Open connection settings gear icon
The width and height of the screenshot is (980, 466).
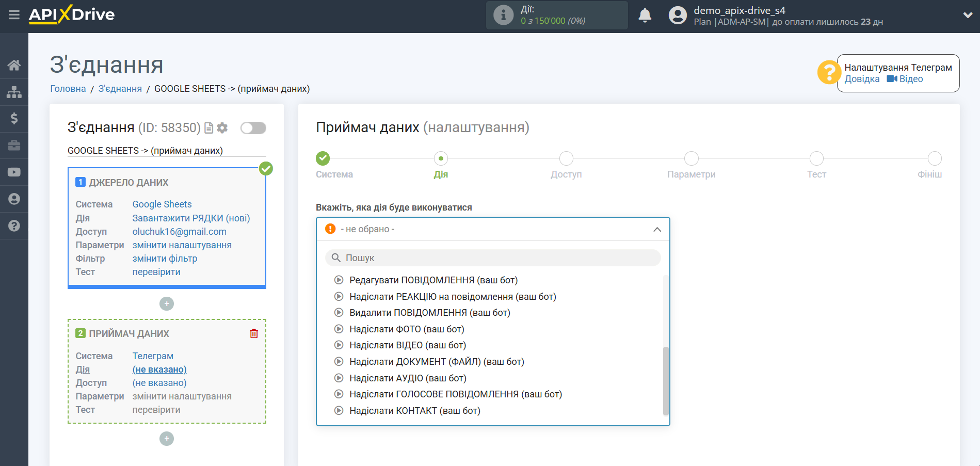click(222, 128)
